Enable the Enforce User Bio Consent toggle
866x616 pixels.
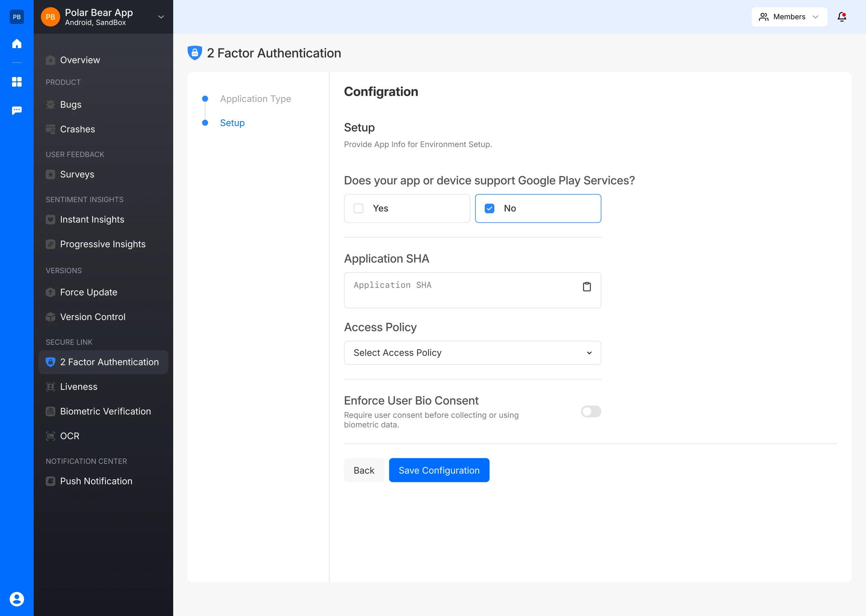click(x=591, y=411)
